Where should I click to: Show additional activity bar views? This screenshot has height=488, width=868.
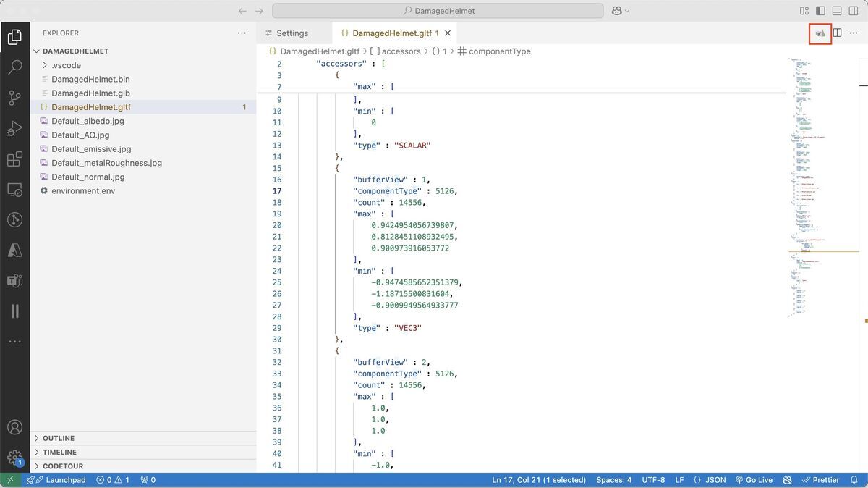tap(14, 341)
